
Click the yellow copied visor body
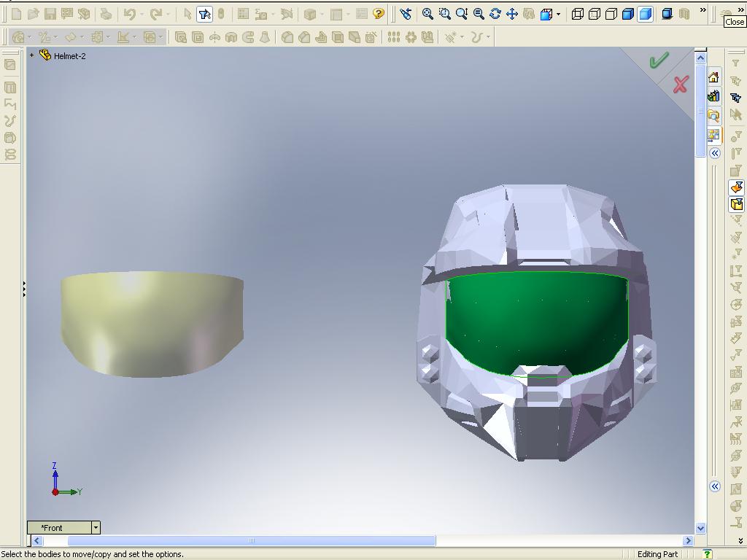(x=152, y=324)
